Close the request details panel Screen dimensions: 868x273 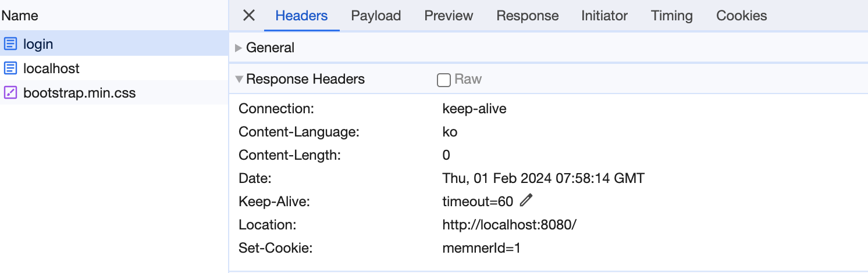coord(249,16)
